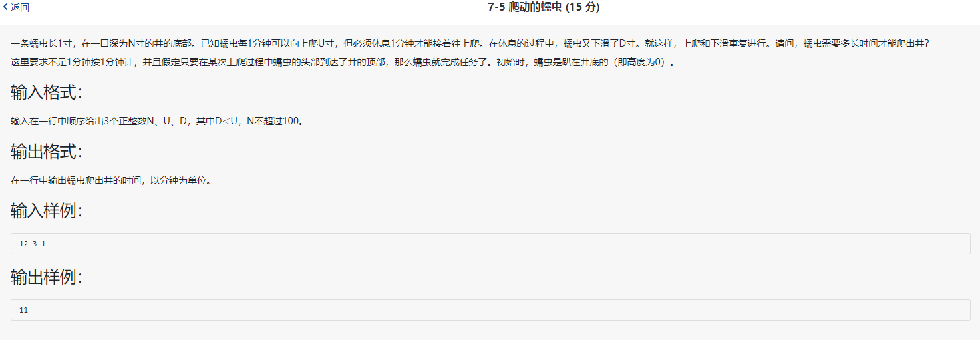Click the sample output value 11
The height and width of the screenshot is (340, 980).
(x=24, y=310)
